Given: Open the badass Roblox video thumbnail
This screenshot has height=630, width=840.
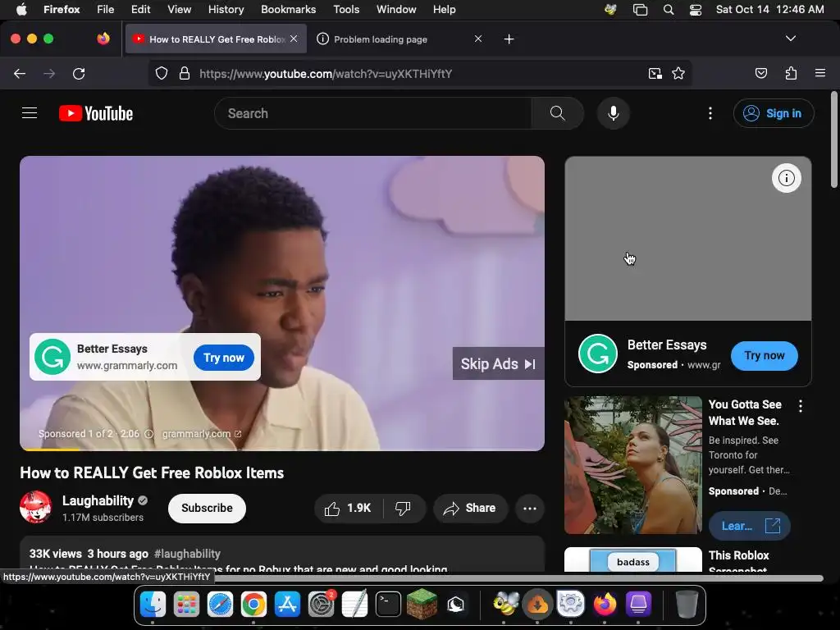Looking at the screenshot, I should 633,559.
